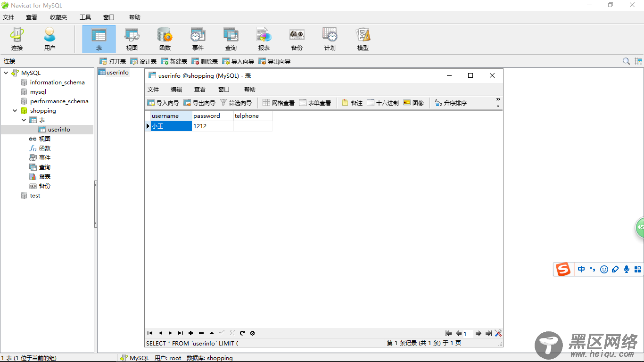
Task: Open the main 查看 menu
Action: tap(32, 17)
